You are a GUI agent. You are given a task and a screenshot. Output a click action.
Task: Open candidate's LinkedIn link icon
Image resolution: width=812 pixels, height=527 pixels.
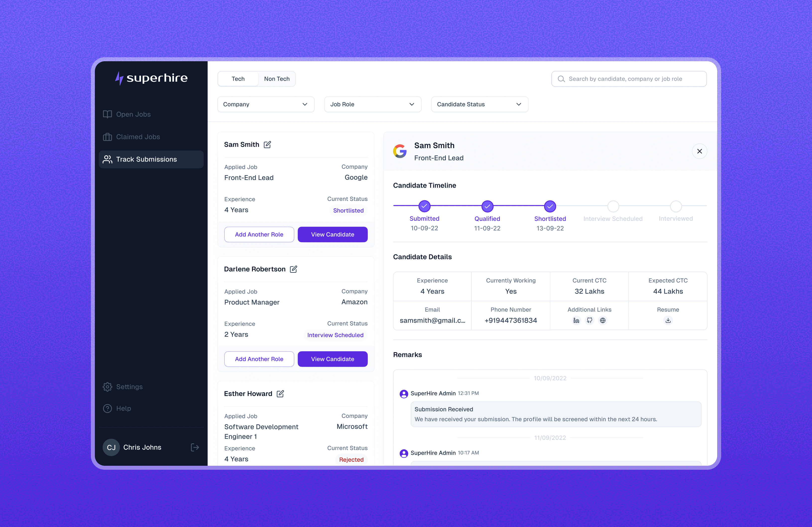pyautogui.click(x=576, y=320)
